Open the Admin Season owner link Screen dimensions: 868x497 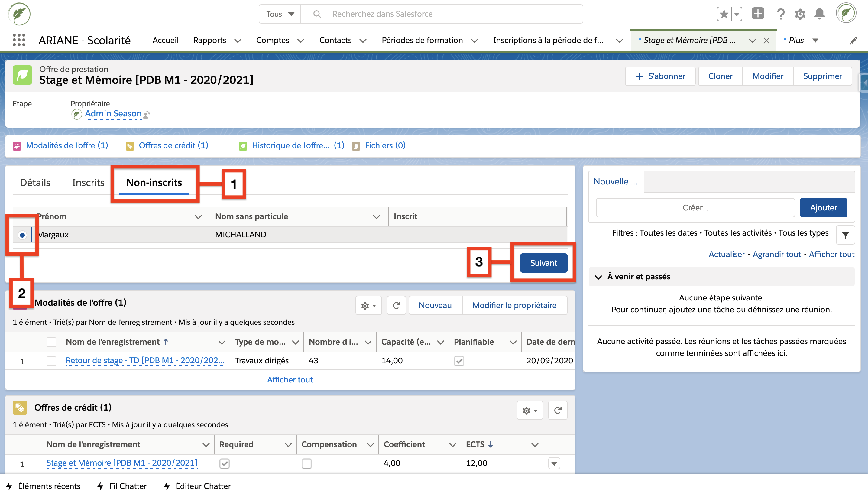[113, 114]
